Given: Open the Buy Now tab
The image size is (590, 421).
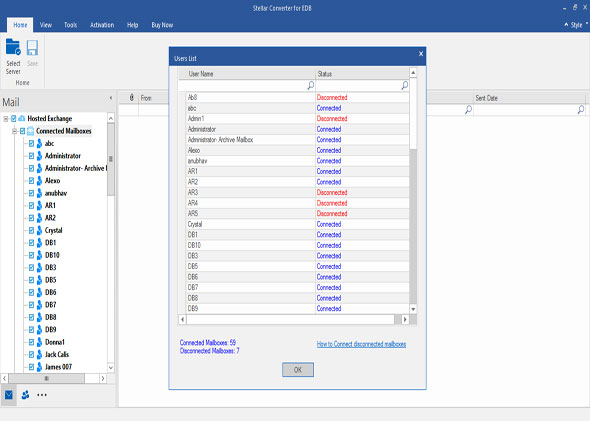Looking at the screenshot, I should pyautogui.click(x=162, y=25).
